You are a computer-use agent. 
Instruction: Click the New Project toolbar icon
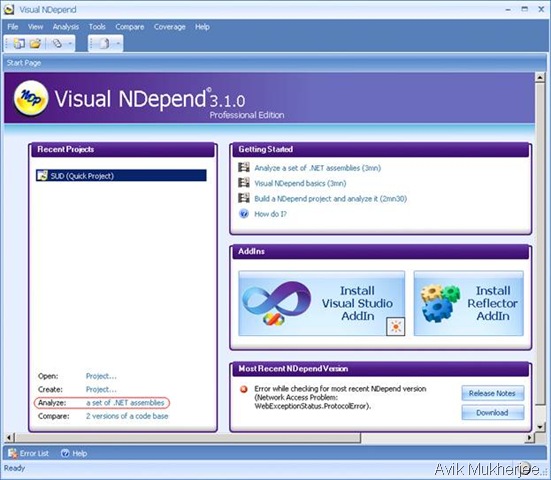tap(19, 44)
